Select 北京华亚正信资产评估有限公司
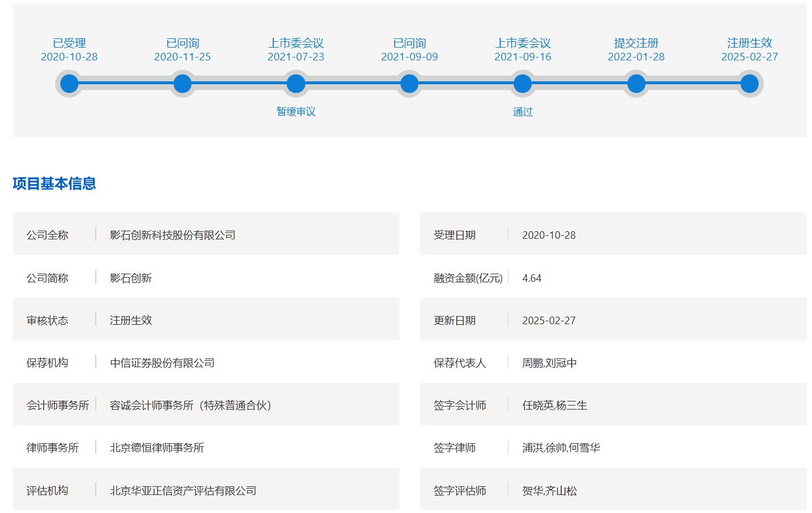 pyautogui.click(x=183, y=491)
